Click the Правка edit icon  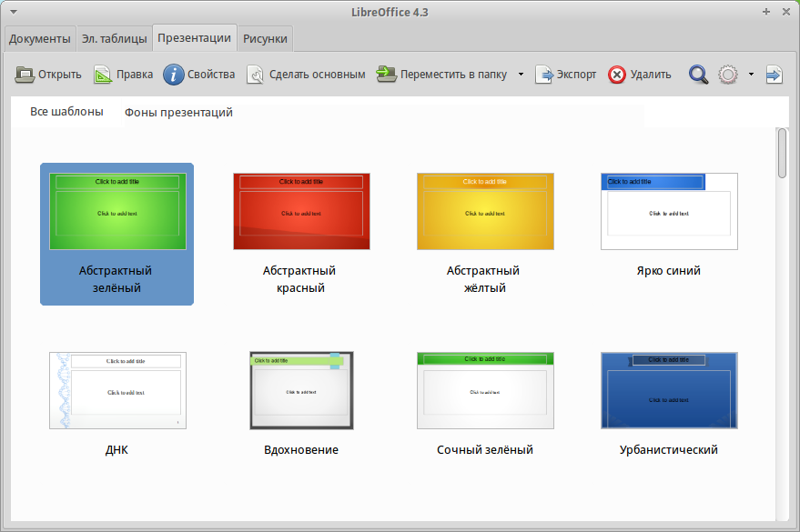(103, 75)
